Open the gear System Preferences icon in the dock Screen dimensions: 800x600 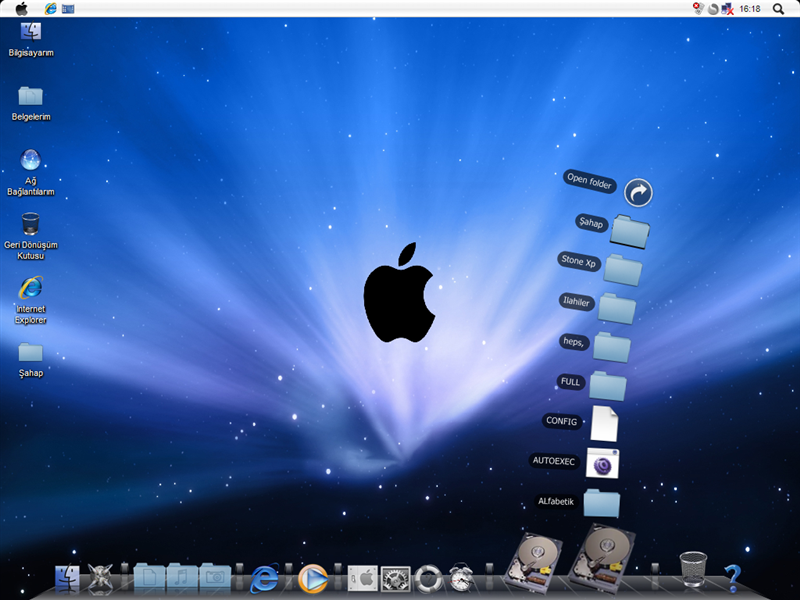395,579
